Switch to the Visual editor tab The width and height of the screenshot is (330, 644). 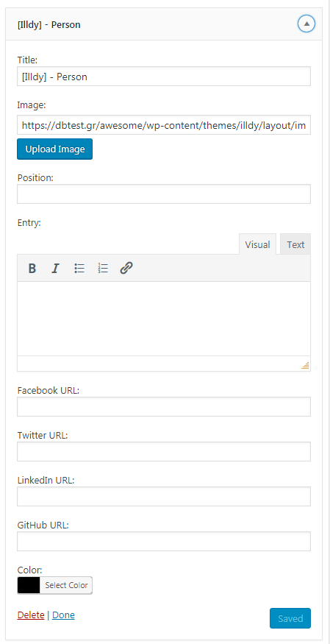(x=257, y=244)
